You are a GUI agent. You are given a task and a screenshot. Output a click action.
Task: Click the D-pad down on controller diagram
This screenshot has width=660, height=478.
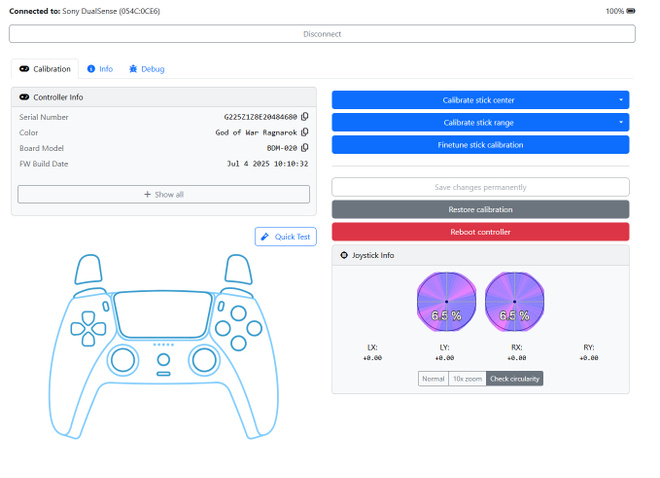(x=88, y=339)
